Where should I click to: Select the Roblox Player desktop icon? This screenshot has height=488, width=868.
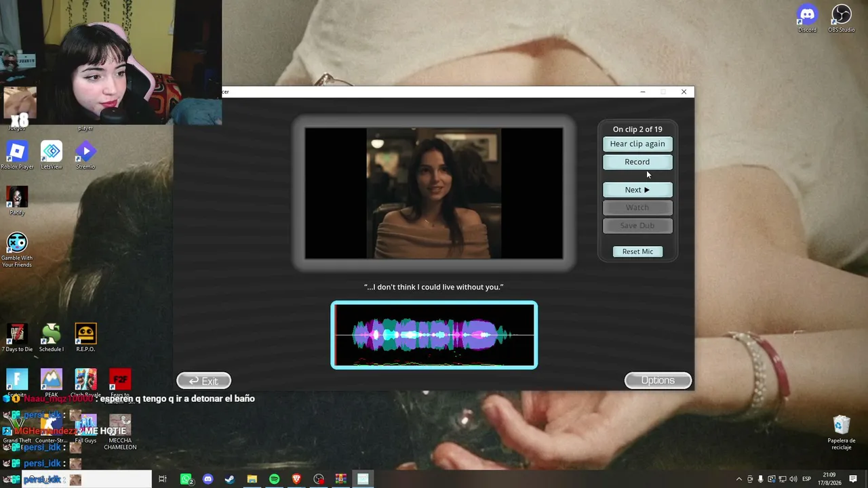(x=17, y=156)
